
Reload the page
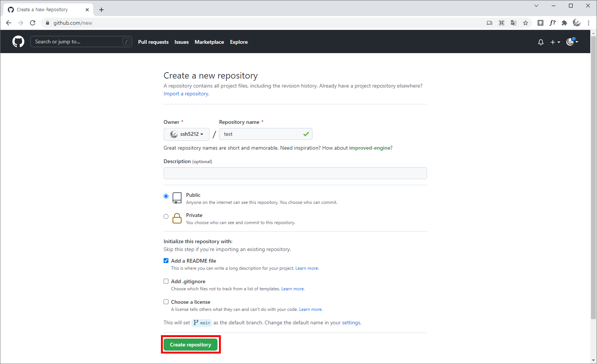coord(33,23)
